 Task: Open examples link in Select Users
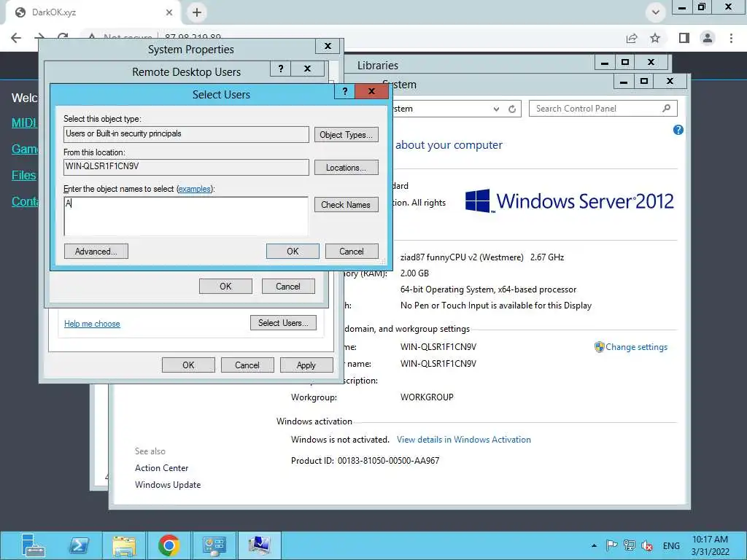click(194, 189)
